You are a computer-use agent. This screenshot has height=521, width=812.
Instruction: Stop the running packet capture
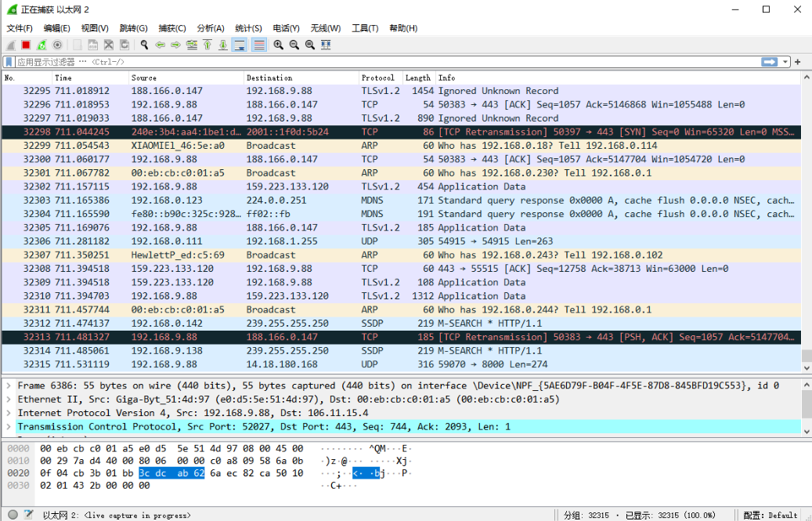pos(26,45)
